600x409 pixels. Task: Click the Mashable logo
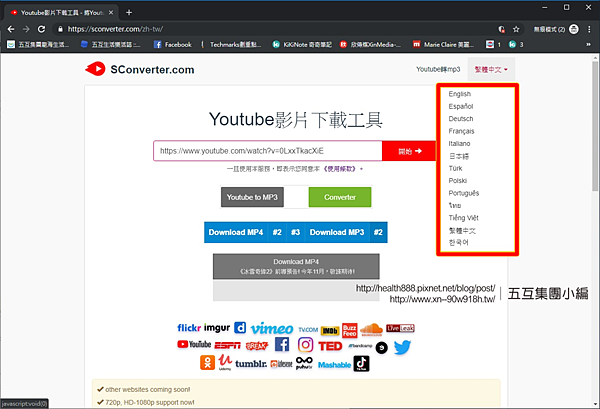pos(334,365)
